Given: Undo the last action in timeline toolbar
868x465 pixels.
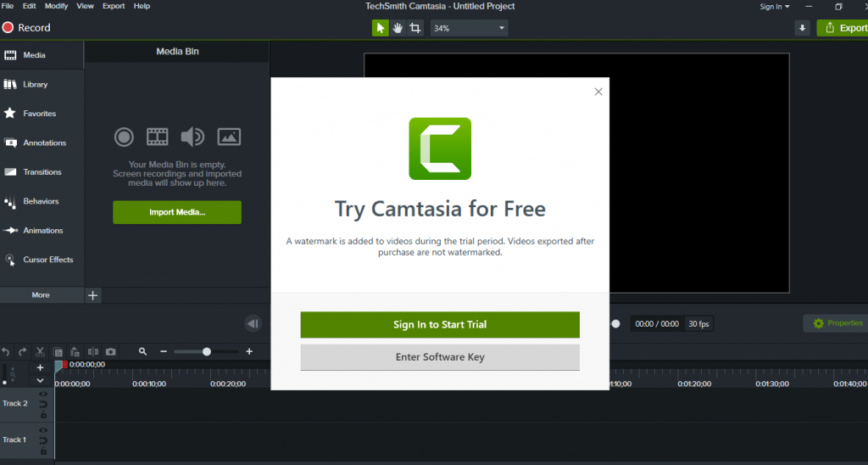Looking at the screenshot, I should click(6, 351).
